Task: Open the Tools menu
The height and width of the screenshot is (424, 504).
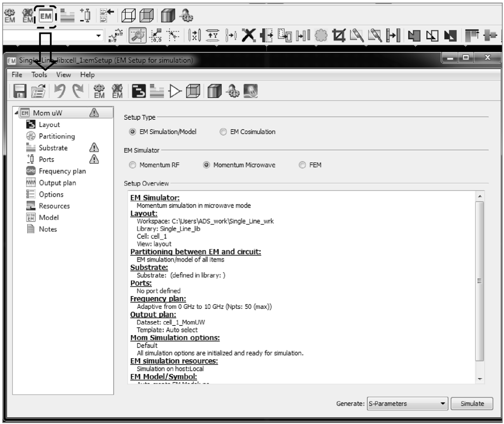Action: (39, 75)
